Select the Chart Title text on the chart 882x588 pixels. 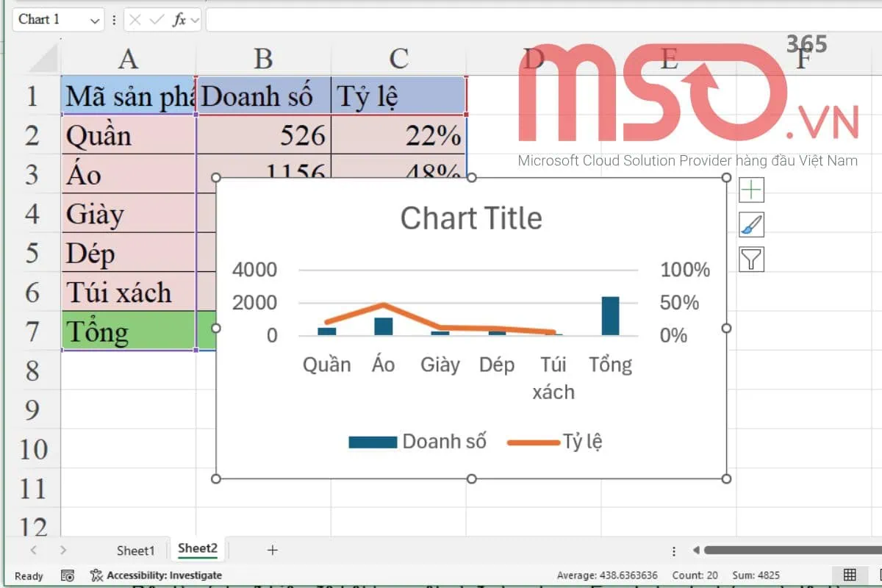(471, 218)
